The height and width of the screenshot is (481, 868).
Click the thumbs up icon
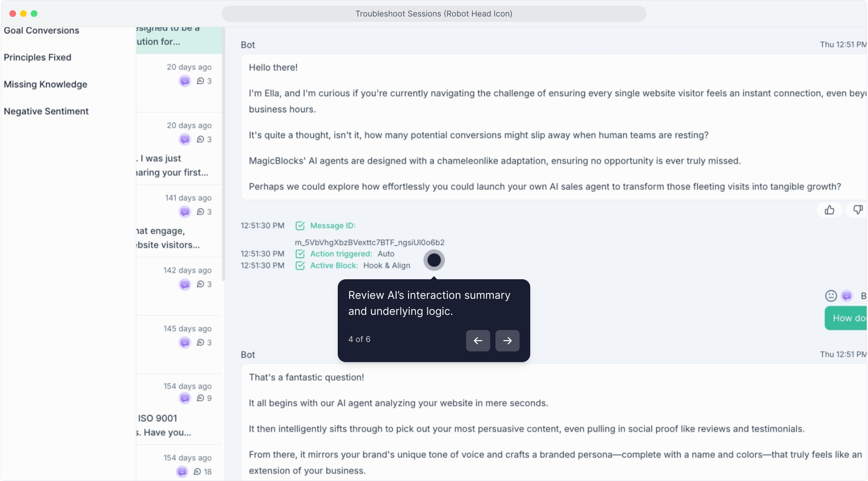pyautogui.click(x=829, y=210)
